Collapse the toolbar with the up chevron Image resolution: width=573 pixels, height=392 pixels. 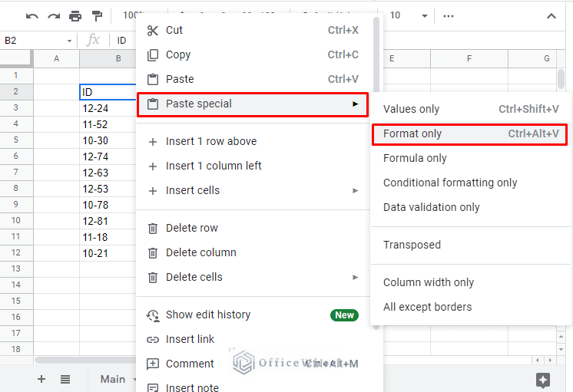[551, 16]
